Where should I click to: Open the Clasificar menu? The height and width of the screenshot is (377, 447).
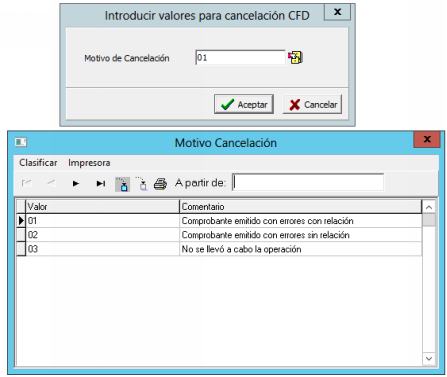38,163
